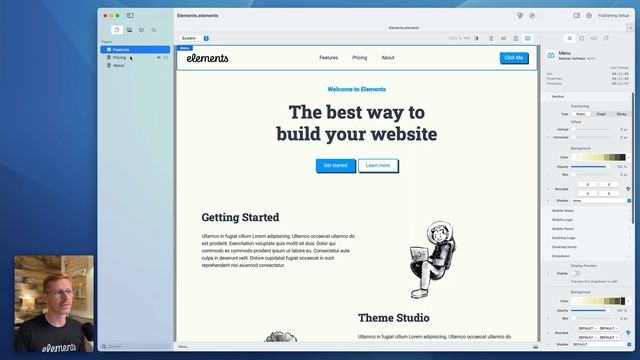Set positioning type to Static

coord(581,114)
